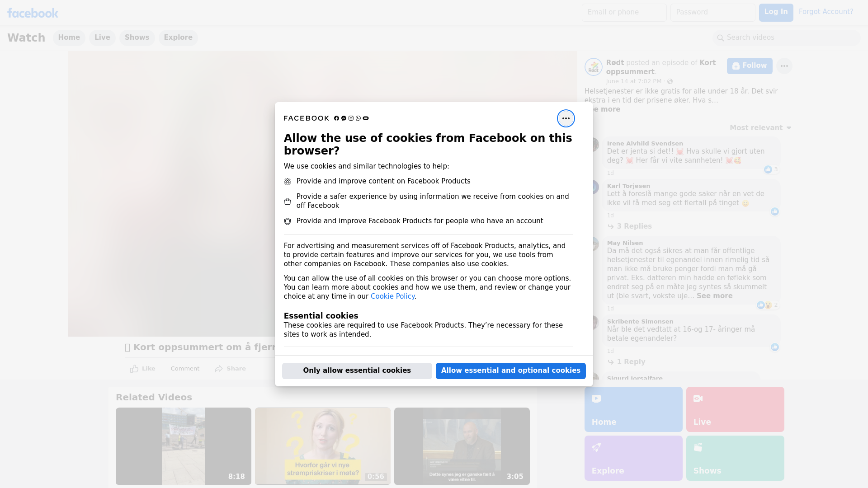Switch to the Home tab in Watch
The width and height of the screenshot is (868, 488).
coord(69,38)
